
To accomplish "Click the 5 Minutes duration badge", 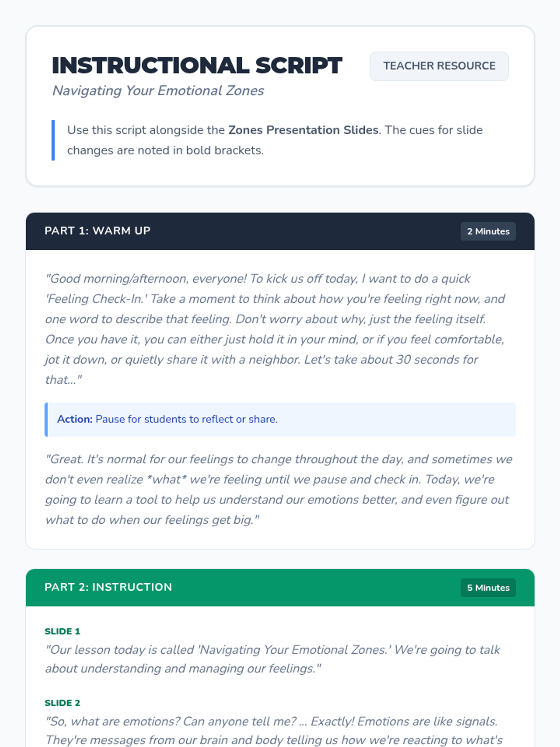I will point(488,588).
